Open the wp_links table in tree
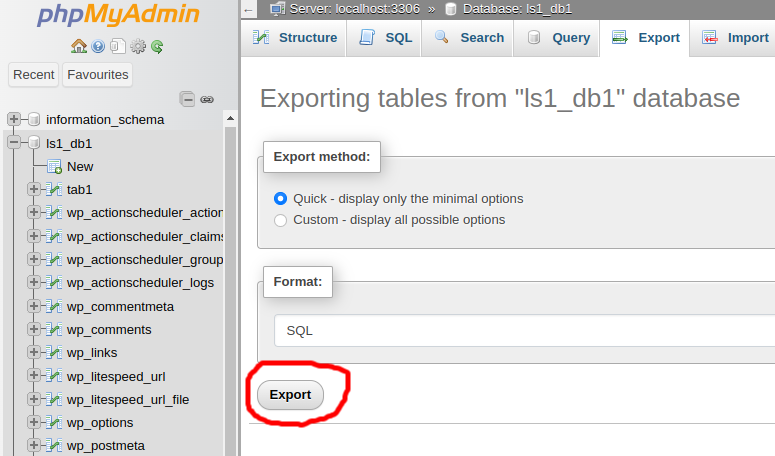 coord(92,353)
